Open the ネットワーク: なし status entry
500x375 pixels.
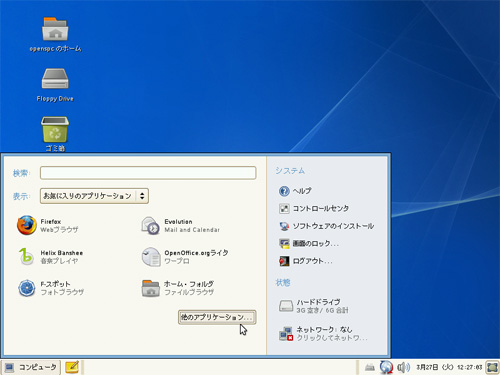click(323, 333)
